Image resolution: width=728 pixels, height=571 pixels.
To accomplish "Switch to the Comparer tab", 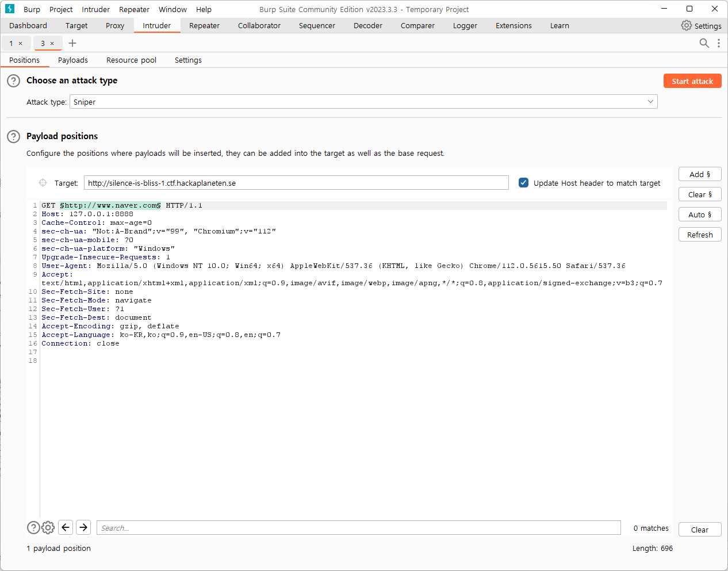I will pos(417,25).
